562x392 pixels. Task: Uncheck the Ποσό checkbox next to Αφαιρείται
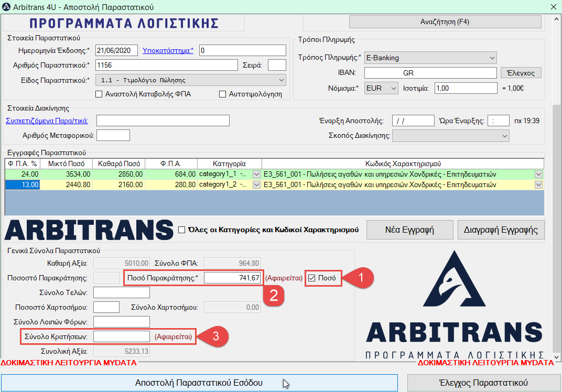coord(312,278)
